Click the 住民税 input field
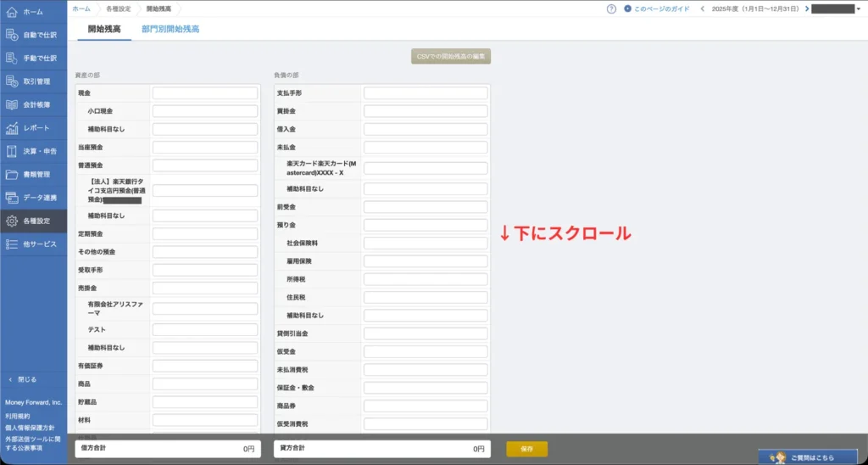This screenshot has height=465, width=868. coord(426,297)
